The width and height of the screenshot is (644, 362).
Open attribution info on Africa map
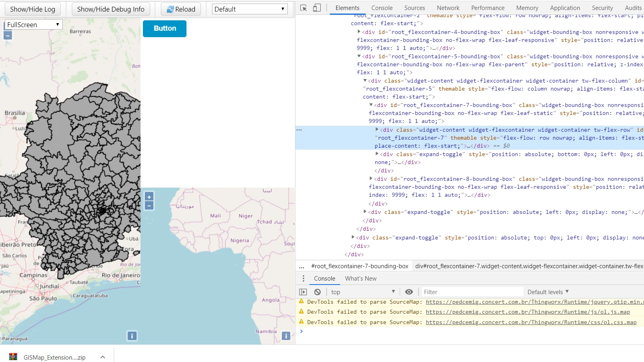(x=286, y=336)
